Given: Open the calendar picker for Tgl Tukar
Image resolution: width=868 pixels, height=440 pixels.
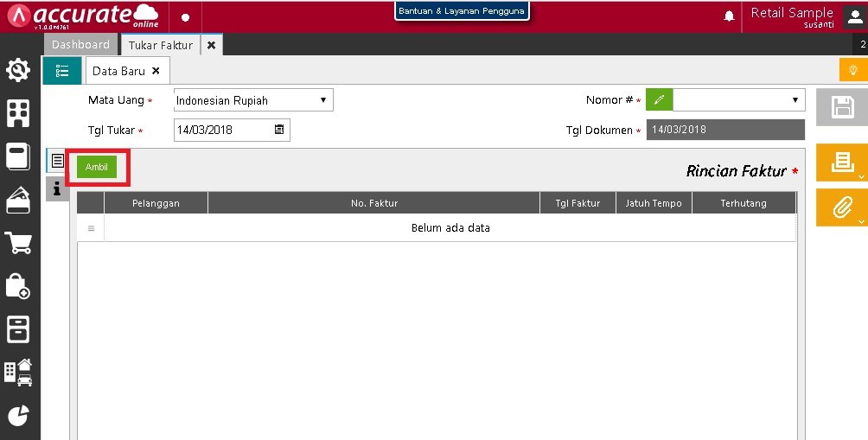Looking at the screenshot, I should click(x=279, y=130).
